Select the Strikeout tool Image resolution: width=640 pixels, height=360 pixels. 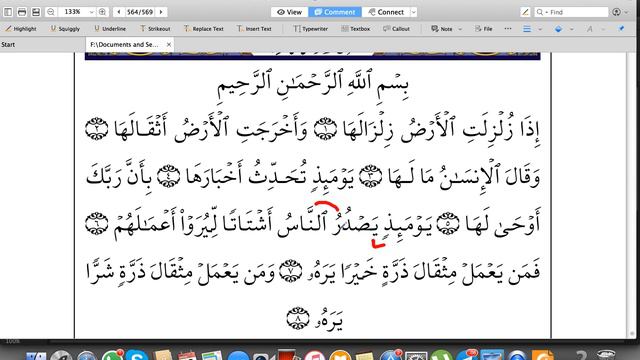pyautogui.click(x=155, y=29)
